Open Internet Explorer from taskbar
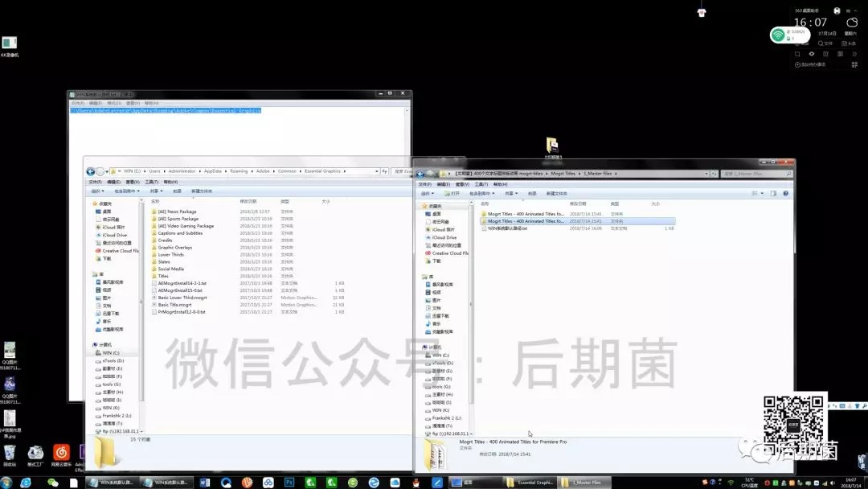 26,483
